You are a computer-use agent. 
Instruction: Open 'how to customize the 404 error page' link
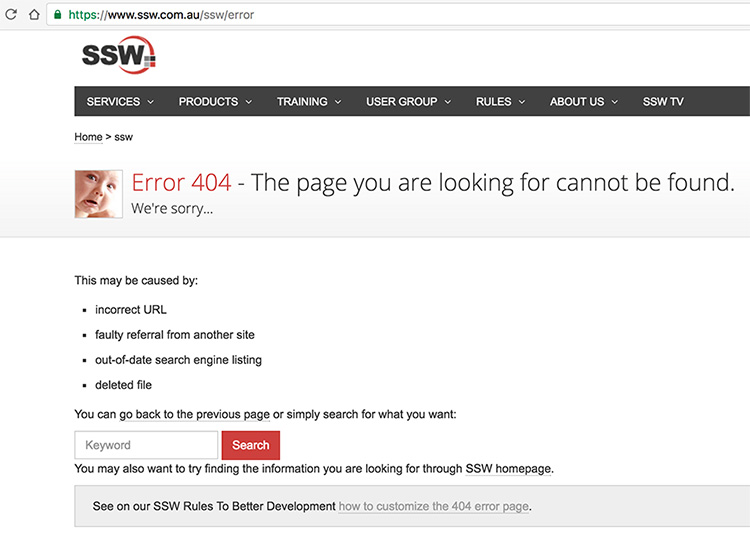click(433, 507)
